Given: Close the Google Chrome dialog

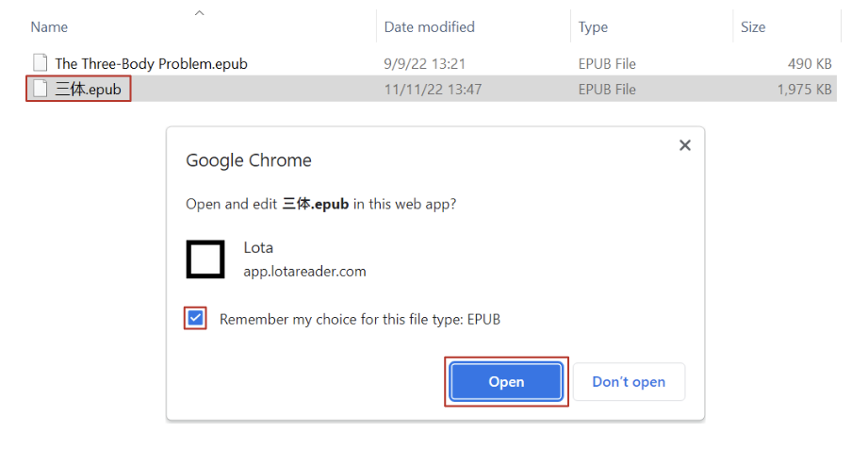Looking at the screenshot, I should coord(685,145).
